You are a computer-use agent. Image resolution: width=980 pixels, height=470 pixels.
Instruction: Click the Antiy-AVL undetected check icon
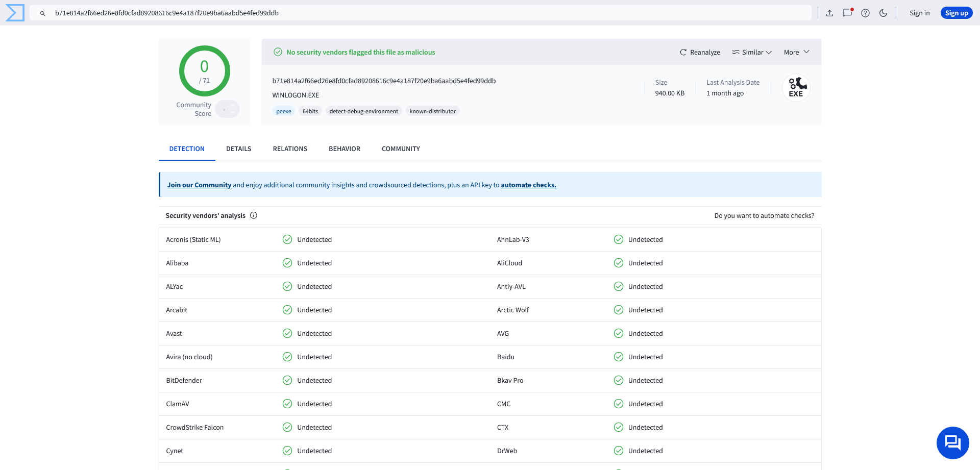pyautogui.click(x=619, y=286)
